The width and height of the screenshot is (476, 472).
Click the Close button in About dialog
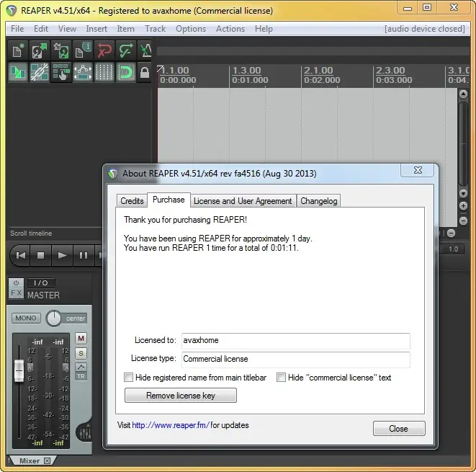[x=399, y=429]
